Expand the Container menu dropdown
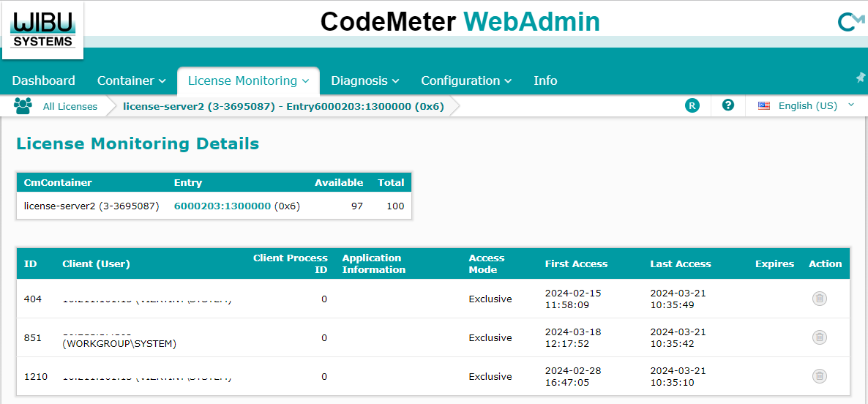The width and height of the screenshot is (868, 404). (125, 81)
